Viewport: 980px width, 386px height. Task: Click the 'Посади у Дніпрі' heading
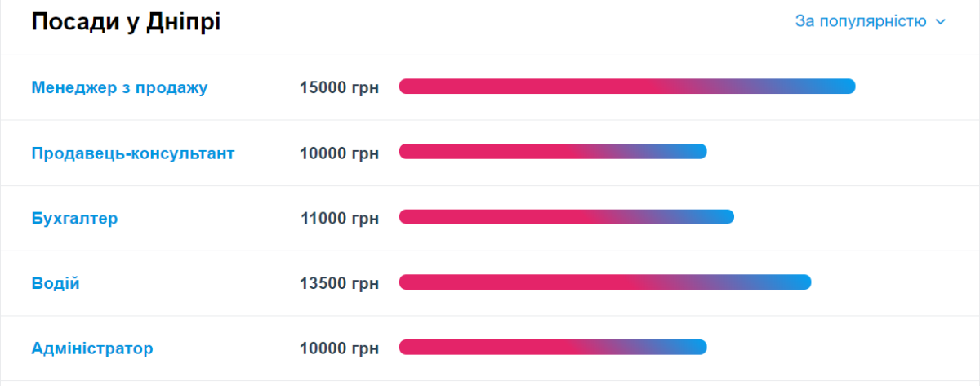[x=126, y=23]
